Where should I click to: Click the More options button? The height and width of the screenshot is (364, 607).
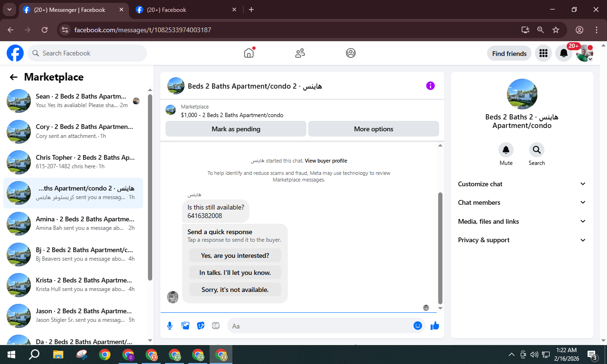click(374, 129)
